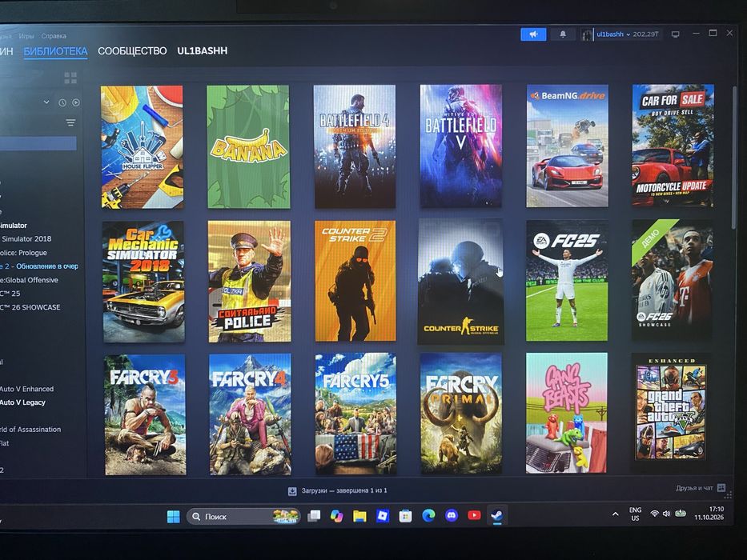
Task: Open Grand Theft Auto V Enhanced cover
Action: pos(671,412)
